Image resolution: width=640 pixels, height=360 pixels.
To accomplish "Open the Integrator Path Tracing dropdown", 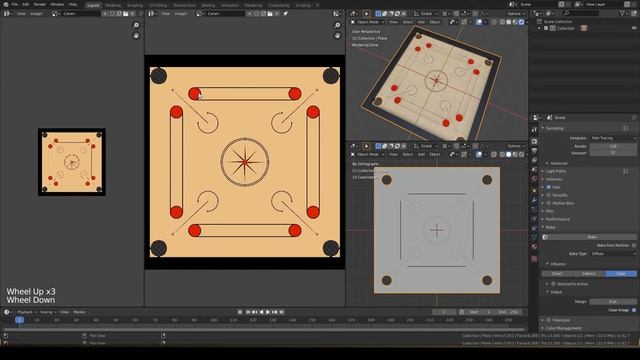I will coord(613,138).
